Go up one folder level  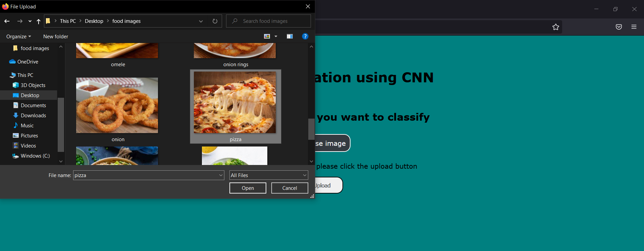pos(39,21)
